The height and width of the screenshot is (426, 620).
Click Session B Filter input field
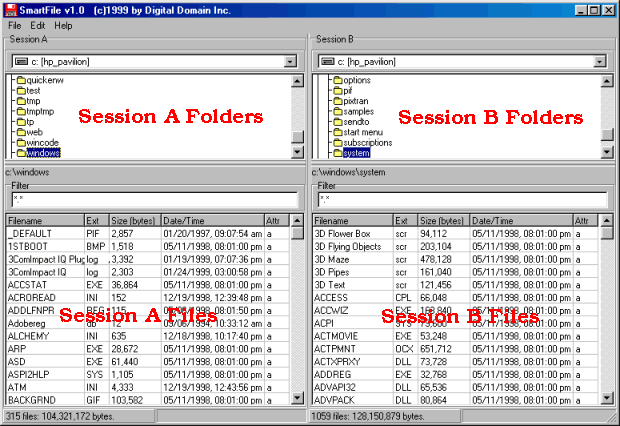[463, 200]
